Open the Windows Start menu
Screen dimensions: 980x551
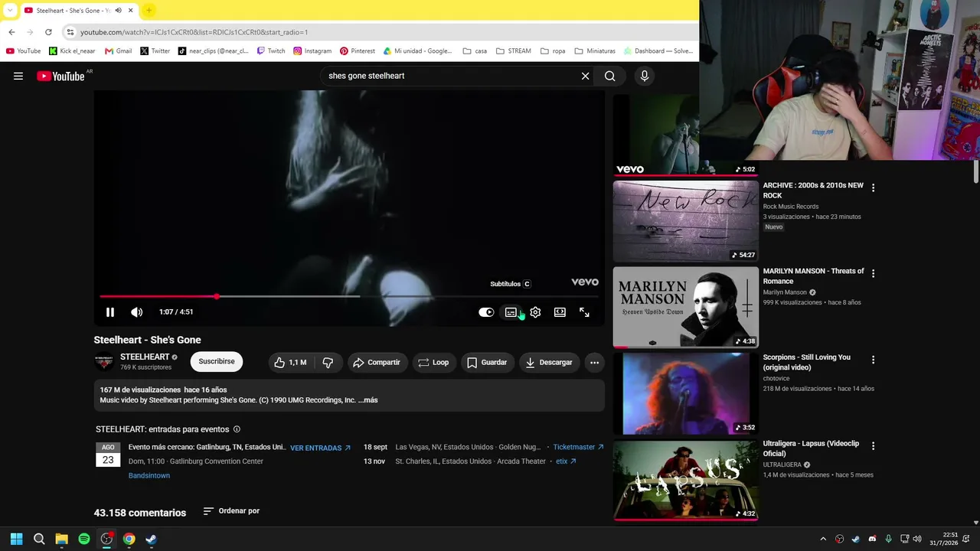[x=16, y=539]
